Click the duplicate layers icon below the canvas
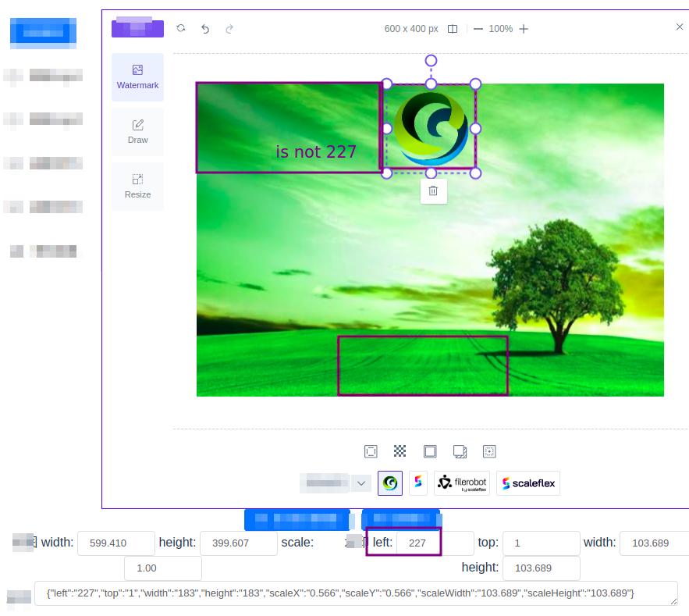The width and height of the screenshot is (689, 616). [460, 451]
